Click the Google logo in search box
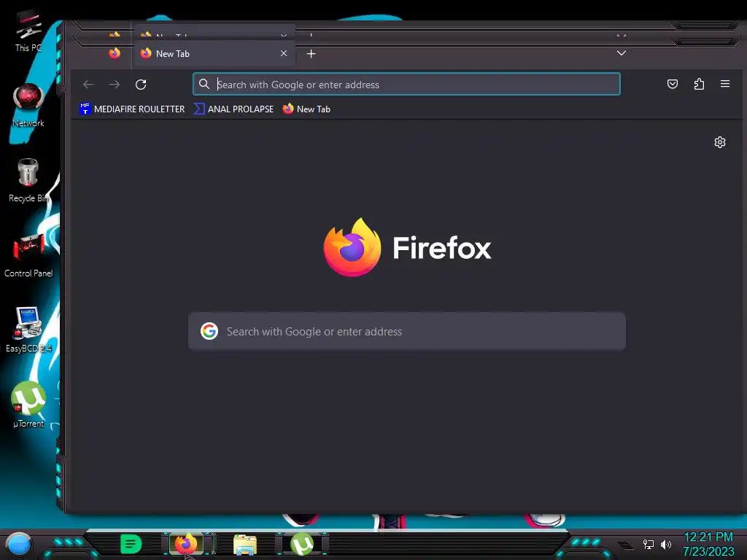747x560 pixels. tap(209, 331)
